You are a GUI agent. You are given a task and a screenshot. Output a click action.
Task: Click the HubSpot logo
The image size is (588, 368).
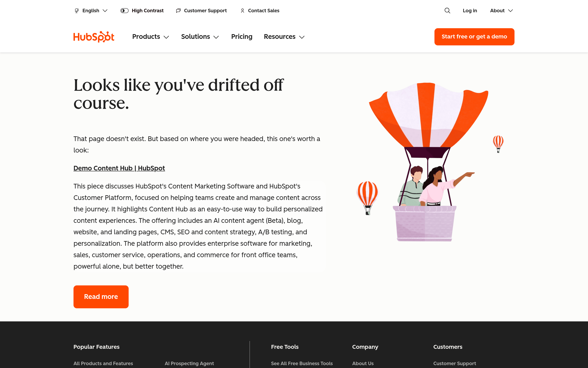94,37
